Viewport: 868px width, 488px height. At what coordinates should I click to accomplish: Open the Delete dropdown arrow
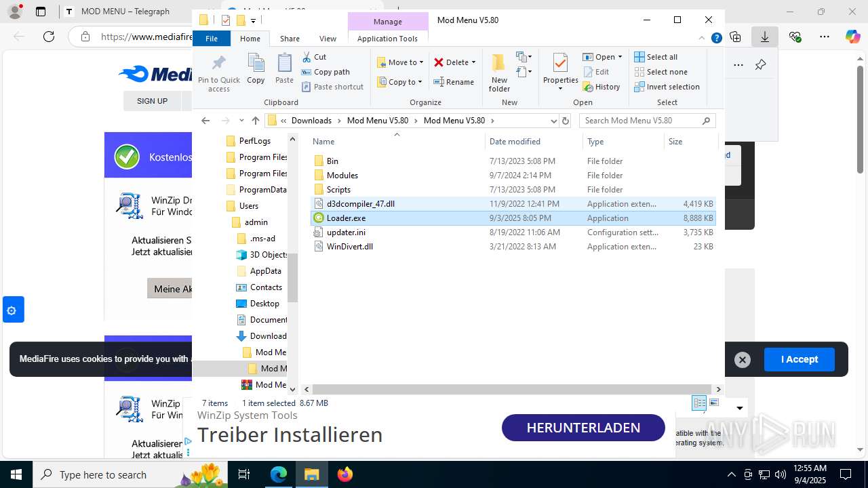pyautogui.click(x=473, y=62)
